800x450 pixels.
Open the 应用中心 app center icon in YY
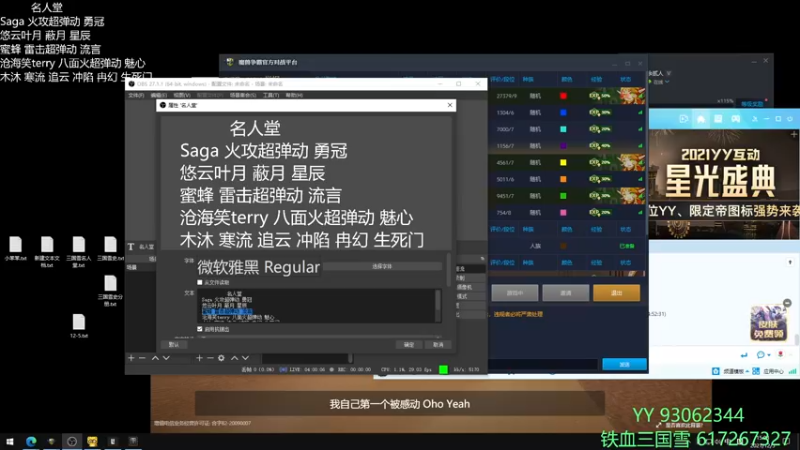pos(756,371)
